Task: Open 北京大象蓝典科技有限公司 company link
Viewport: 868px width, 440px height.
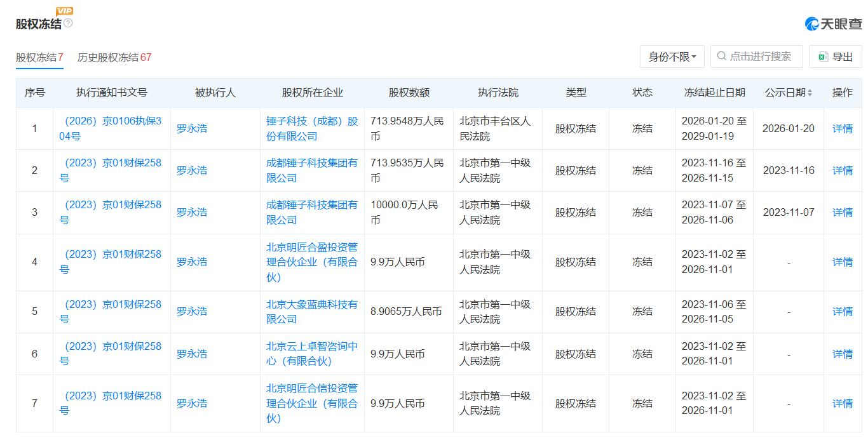Action: [x=311, y=311]
